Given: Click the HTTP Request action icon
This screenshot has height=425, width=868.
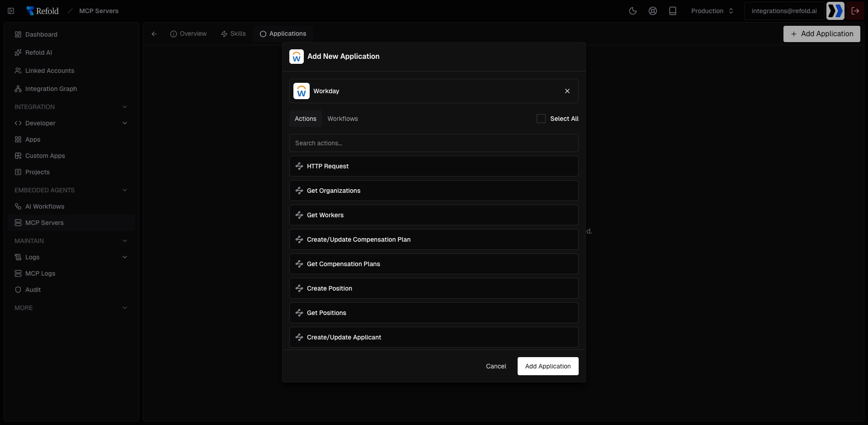Looking at the screenshot, I should tap(299, 166).
